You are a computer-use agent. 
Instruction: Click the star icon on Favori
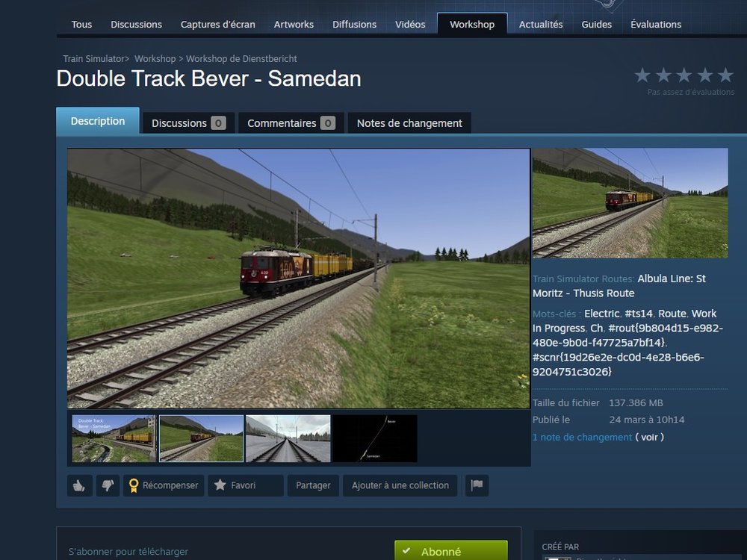(x=220, y=485)
